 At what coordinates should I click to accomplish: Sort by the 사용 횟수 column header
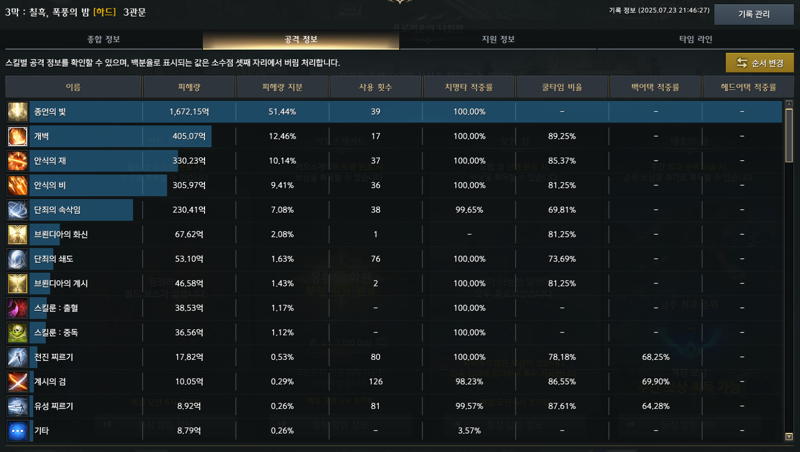coord(376,87)
